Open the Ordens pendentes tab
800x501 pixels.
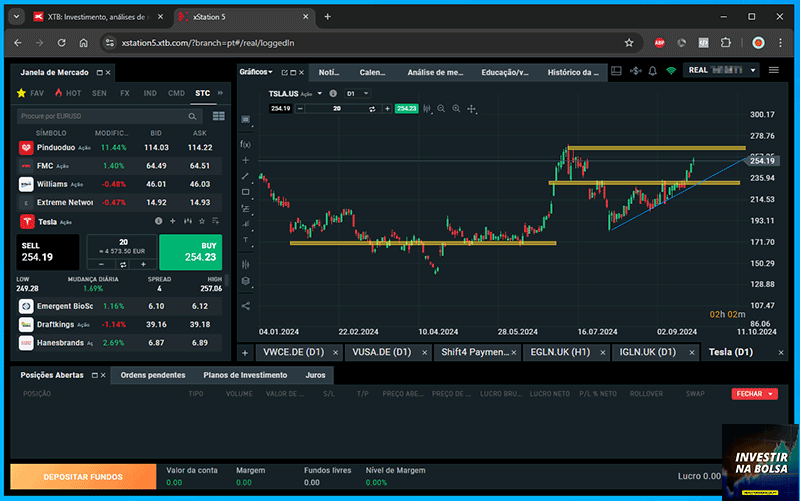153,375
